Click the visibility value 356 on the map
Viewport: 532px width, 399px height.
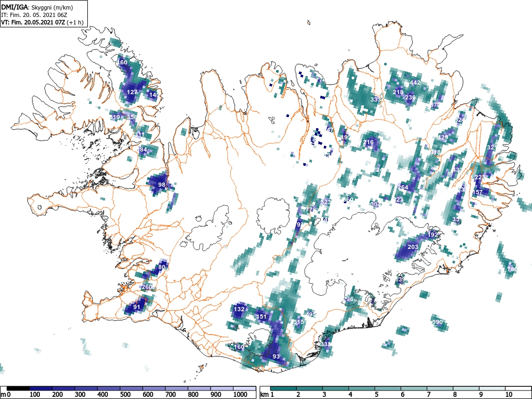(x=132, y=117)
